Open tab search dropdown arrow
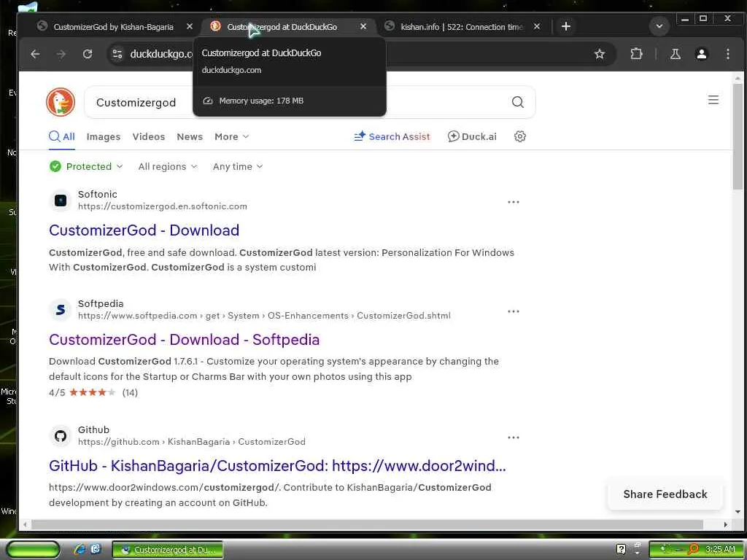Image resolution: width=747 pixels, height=560 pixels. point(659,27)
